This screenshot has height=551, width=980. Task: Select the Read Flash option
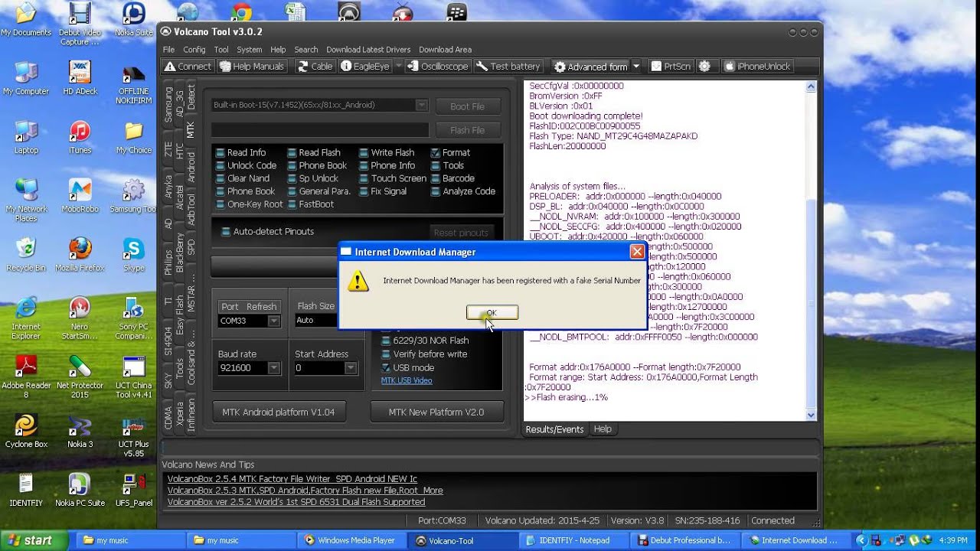[x=314, y=152]
